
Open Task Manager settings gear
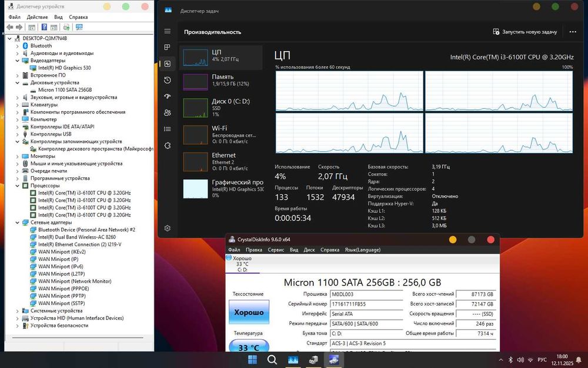167,228
